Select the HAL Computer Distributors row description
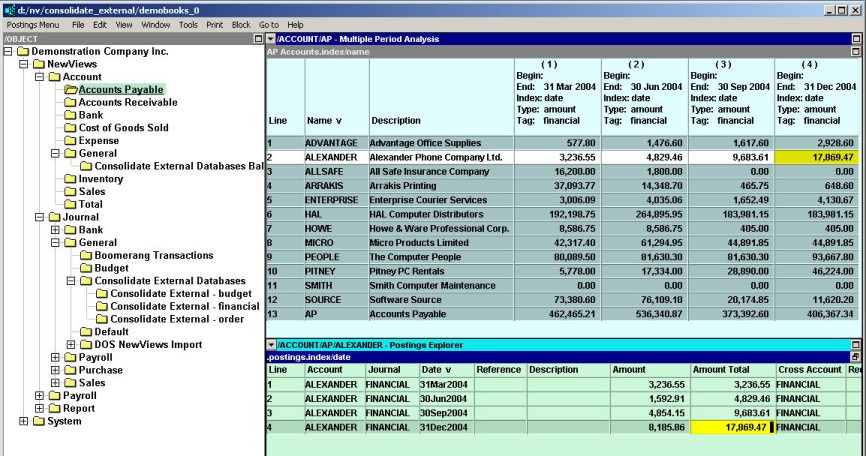The image size is (866, 456). 428,214
